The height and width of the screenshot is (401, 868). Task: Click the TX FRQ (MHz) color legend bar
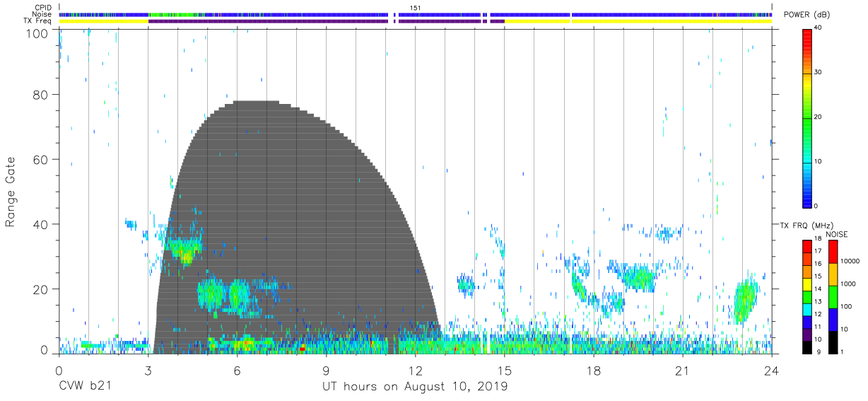point(807,296)
